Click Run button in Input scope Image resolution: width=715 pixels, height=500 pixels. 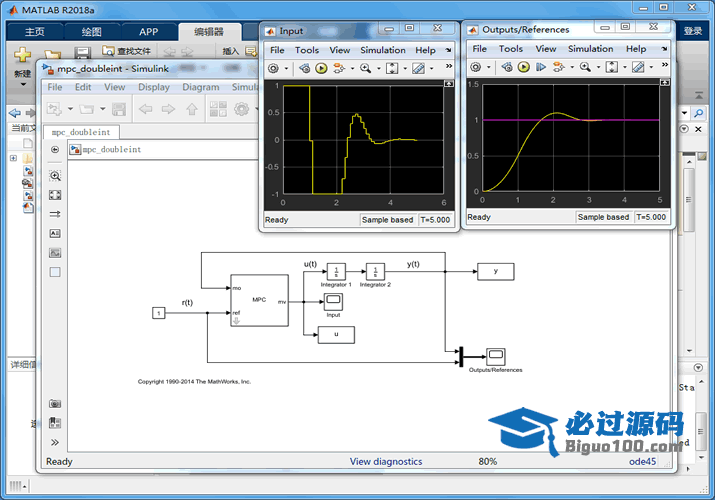tap(321, 68)
